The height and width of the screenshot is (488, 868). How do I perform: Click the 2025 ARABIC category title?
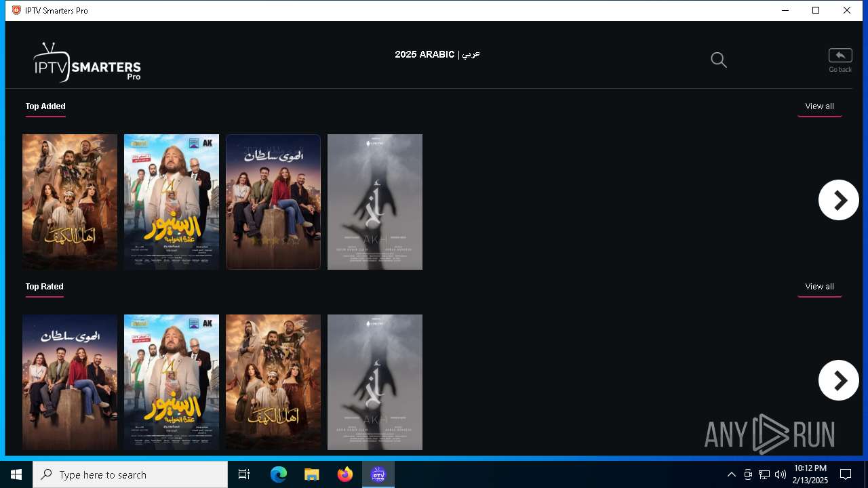pyautogui.click(x=437, y=54)
